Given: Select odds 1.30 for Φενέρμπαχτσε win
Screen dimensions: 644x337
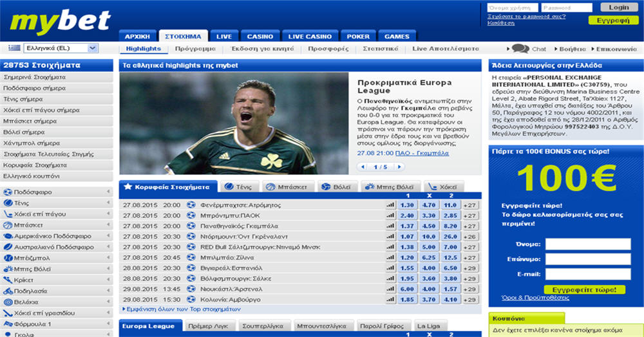Looking at the screenshot, I should pyautogui.click(x=407, y=205).
